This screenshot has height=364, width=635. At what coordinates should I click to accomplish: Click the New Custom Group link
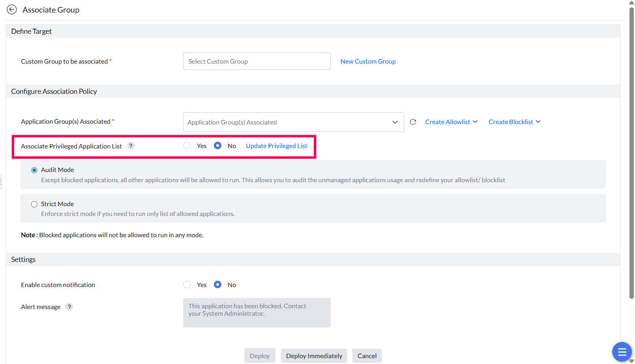coord(368,62)
